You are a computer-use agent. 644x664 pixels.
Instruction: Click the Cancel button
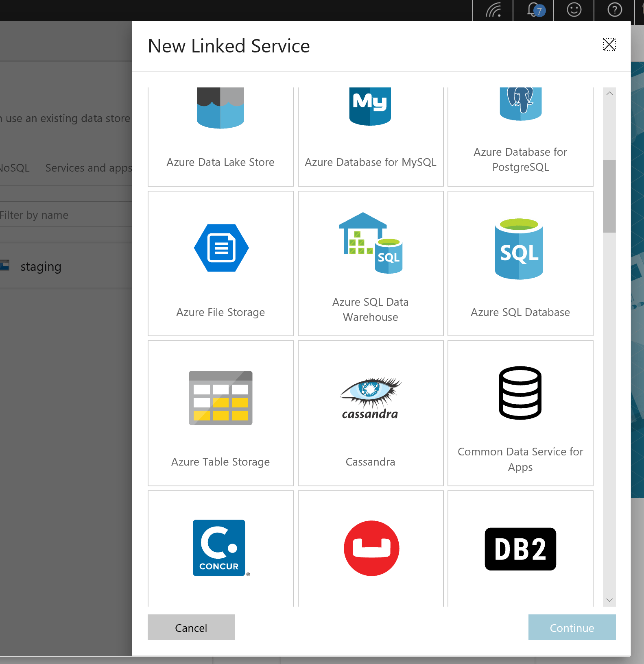click(191, 627)
